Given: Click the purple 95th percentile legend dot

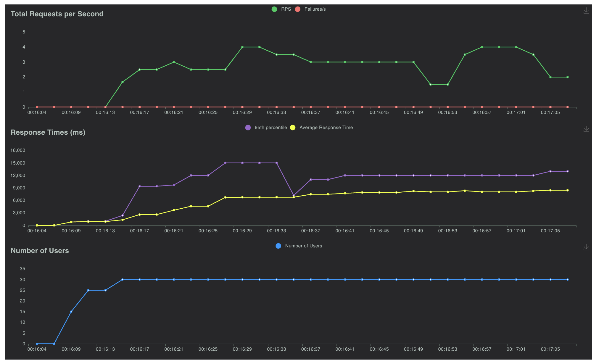Looking at the screenshot, I should 248,128.
